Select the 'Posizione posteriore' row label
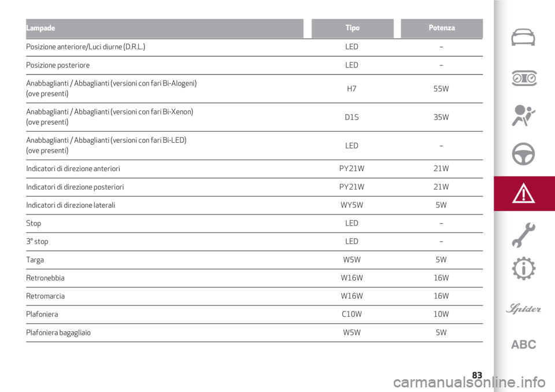555x392 pixels. pos(58,65)
